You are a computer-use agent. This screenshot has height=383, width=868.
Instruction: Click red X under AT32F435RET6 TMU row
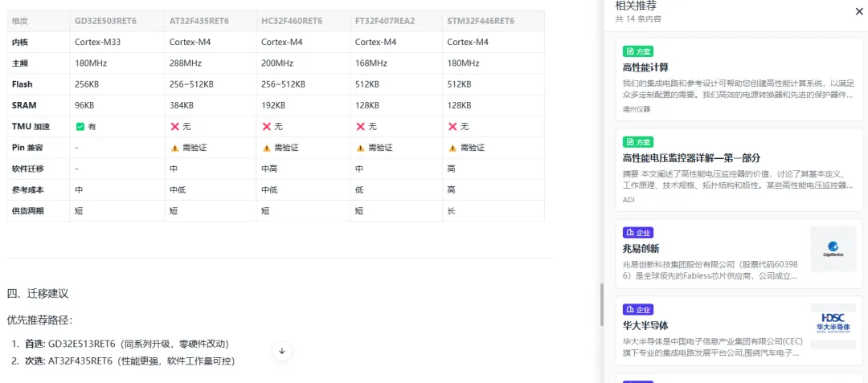(174, 127)
